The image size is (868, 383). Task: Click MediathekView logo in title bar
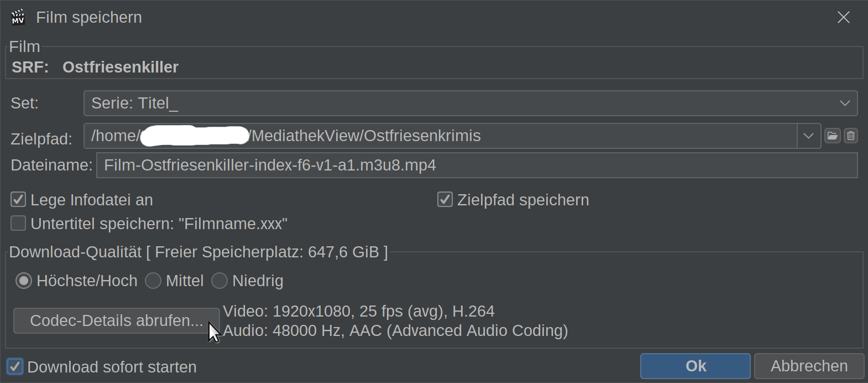pos(18,17)
